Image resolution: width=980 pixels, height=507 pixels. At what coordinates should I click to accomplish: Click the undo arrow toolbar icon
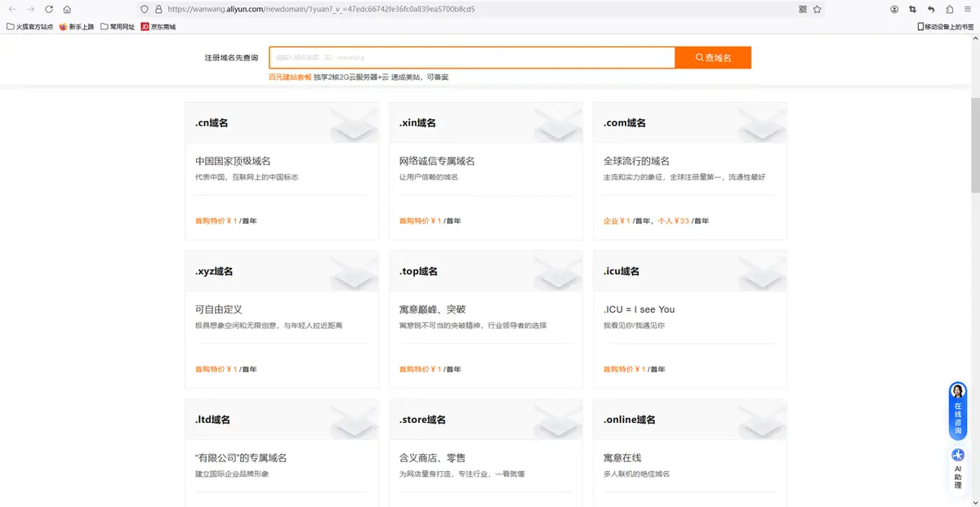pyautogui.click(x=931, y=9)
